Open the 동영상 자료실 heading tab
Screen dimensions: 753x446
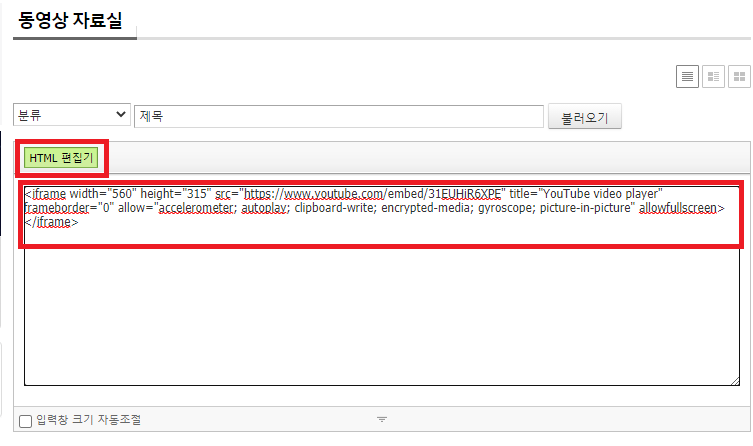70,19
